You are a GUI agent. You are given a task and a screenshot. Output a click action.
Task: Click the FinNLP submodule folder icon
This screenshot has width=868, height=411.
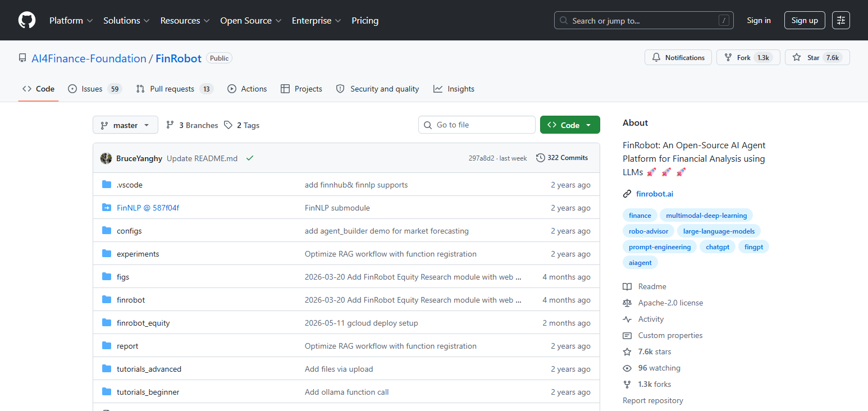click(107, 208)
